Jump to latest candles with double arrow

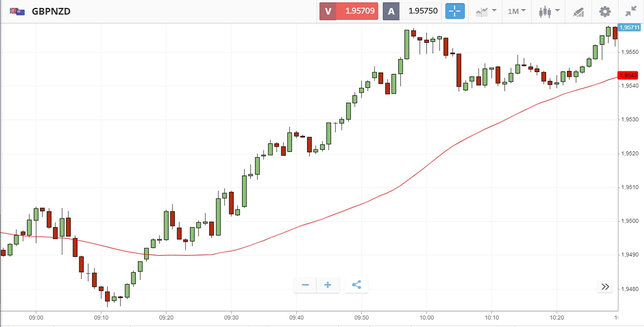coord(605,287)
